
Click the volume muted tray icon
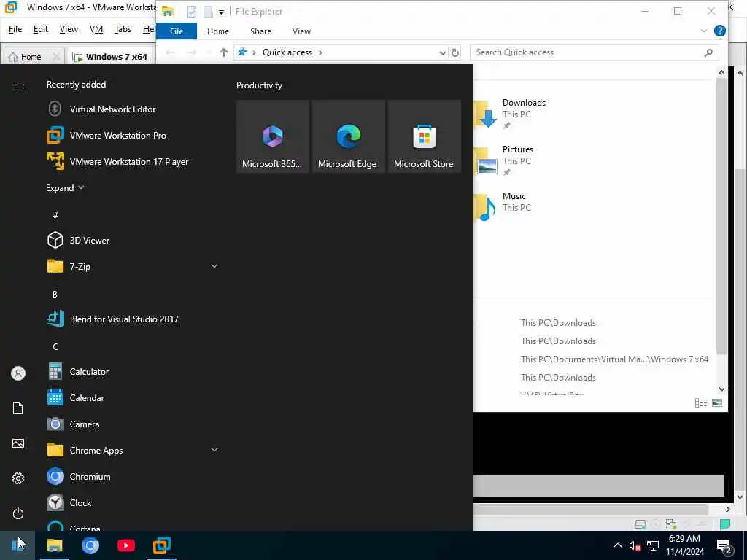[634, 545]
